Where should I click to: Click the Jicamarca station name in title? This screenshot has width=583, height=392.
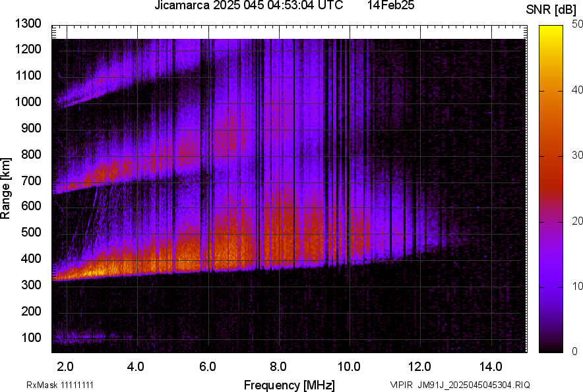click(x=179, y=6)
